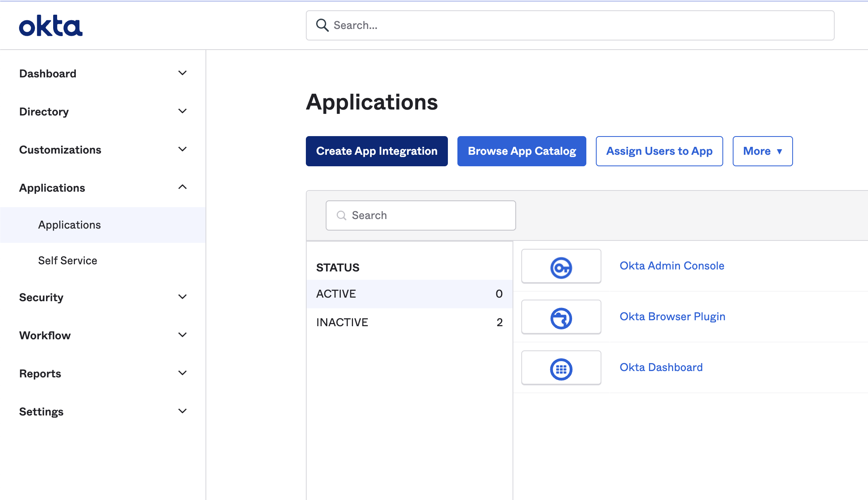Click the INACTIVE count 2
The height and width of the screenshot is (500, 868).
coord(499,323)
